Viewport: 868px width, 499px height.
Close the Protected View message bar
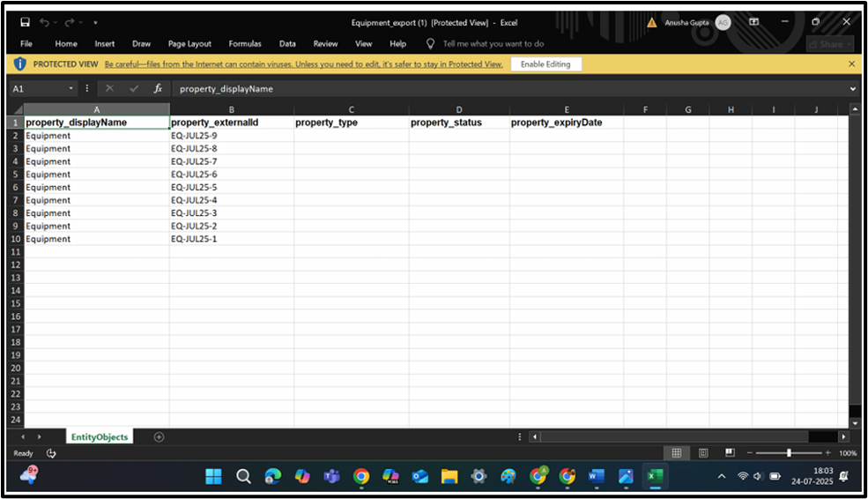(x=851, y=64)
